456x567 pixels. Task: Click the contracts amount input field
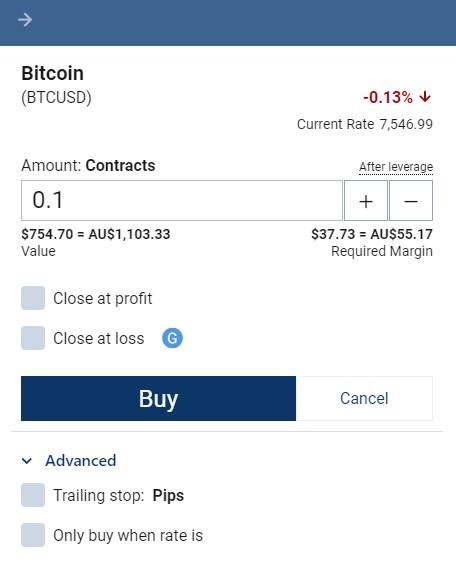[182, 201]
